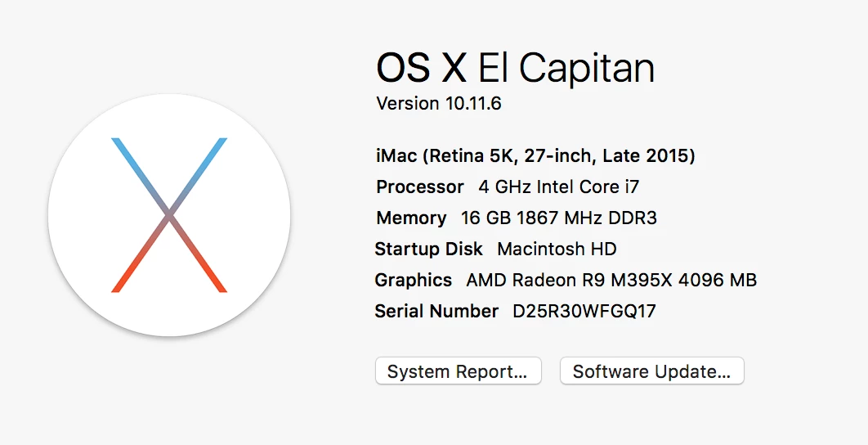Select the AMD Radeon R9 M395X text

click(569, 280)
